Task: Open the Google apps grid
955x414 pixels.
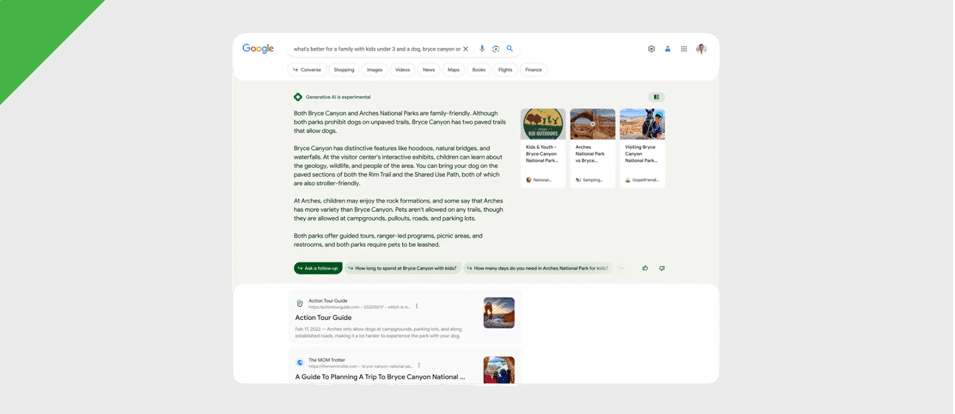Action: pyautogui.click(x=684, y=49)
